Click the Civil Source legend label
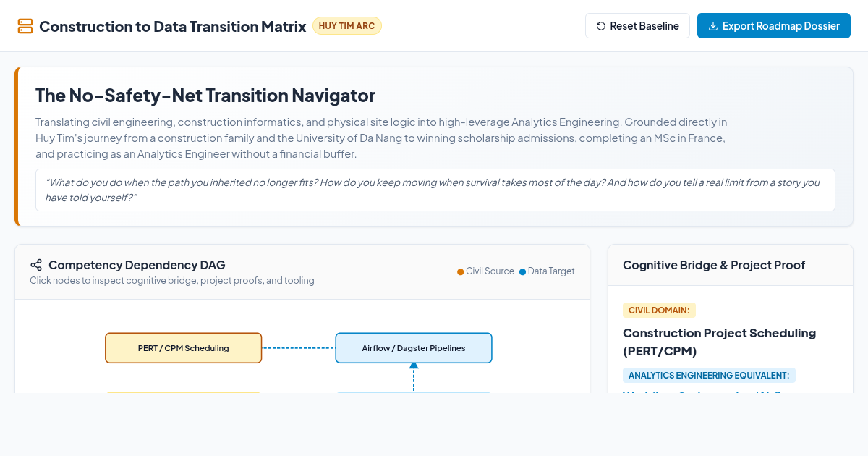The height and width of the screenshot is (456, 868). point(490,271)
